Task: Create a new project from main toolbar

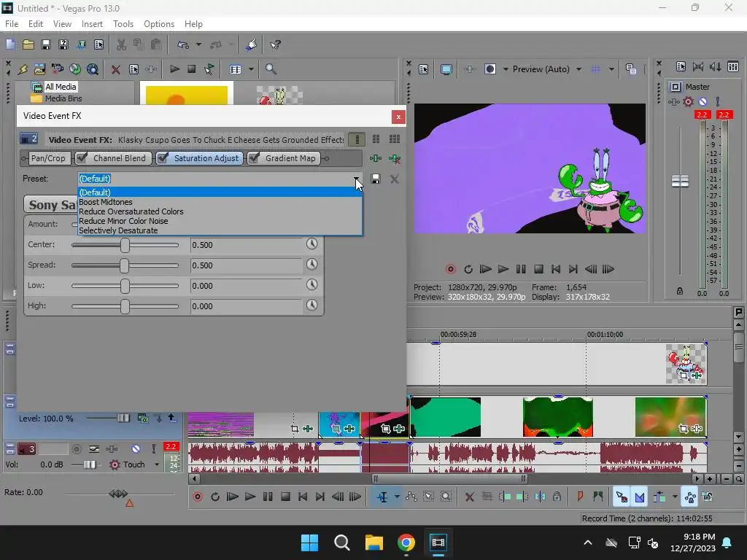Action: click(x=10, y=44)
